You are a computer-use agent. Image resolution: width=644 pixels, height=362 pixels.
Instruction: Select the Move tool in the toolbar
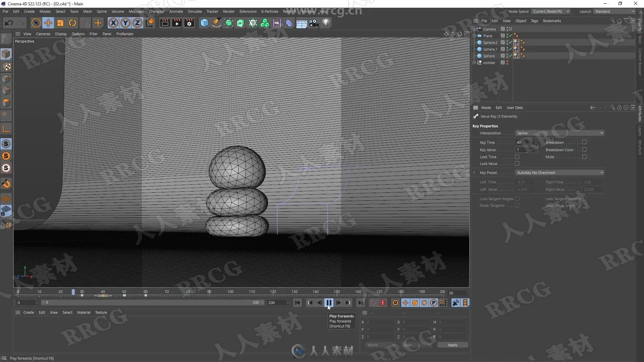click(x=48, y=23)
